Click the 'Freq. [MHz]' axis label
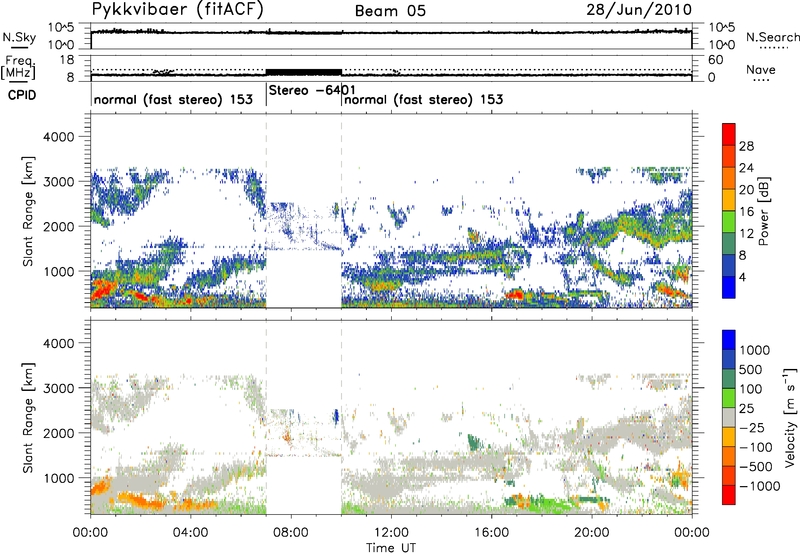Viewport: 800px width, 554px height. [19, 67]
